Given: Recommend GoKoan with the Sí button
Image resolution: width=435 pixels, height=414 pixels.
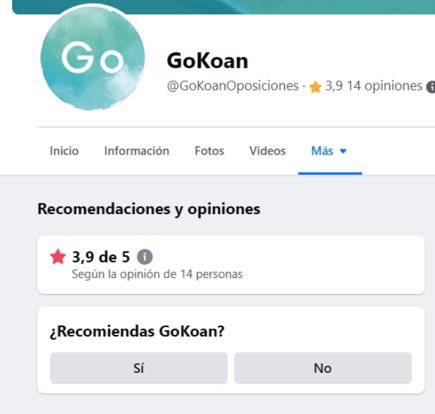Looking at the screenshot, I should pos(139,368).
